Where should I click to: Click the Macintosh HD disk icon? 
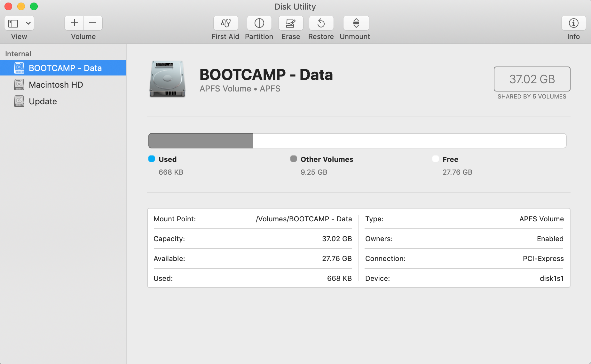click(x=19, y=84)
